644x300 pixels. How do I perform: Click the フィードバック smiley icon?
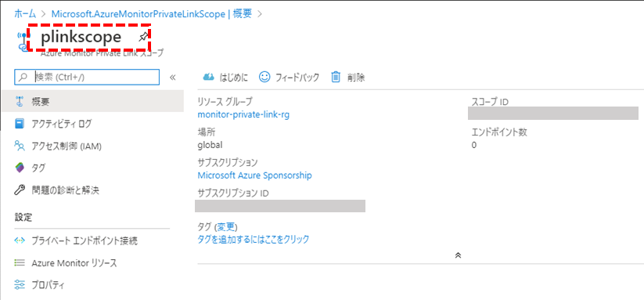pyautogui.click(x=264, y=77)
